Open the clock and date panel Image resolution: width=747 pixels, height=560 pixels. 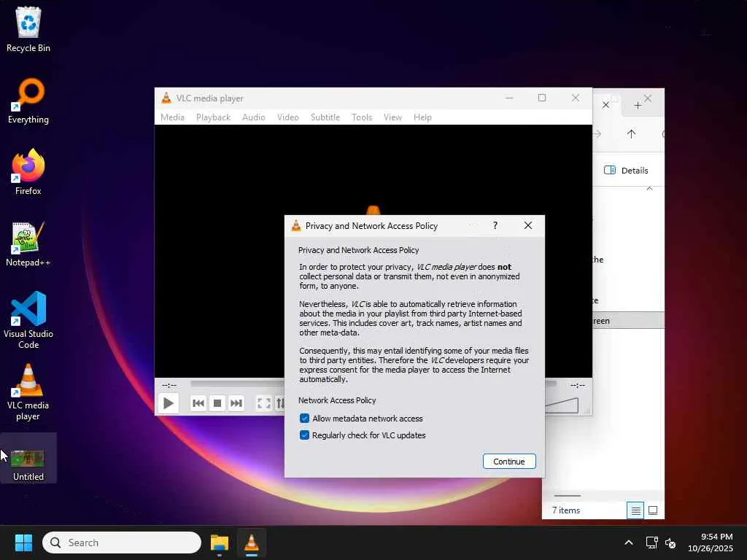coord(711,542)
